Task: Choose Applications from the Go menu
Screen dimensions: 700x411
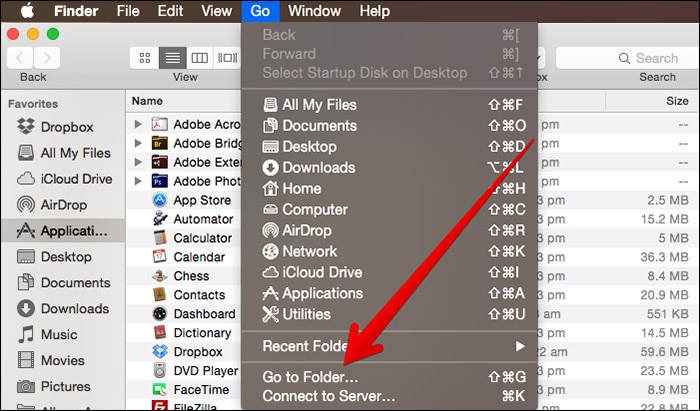Action: [389, 294]
